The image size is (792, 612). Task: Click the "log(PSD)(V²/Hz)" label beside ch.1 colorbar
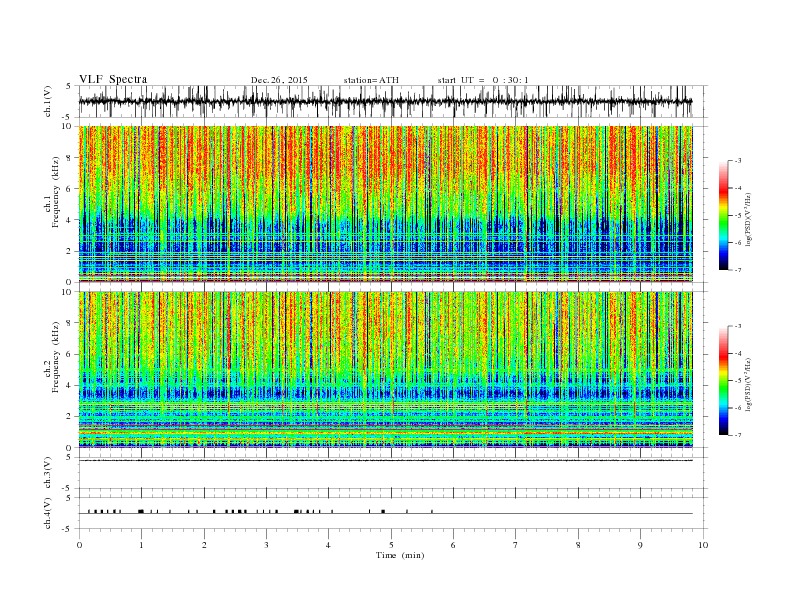pos(750,219)
